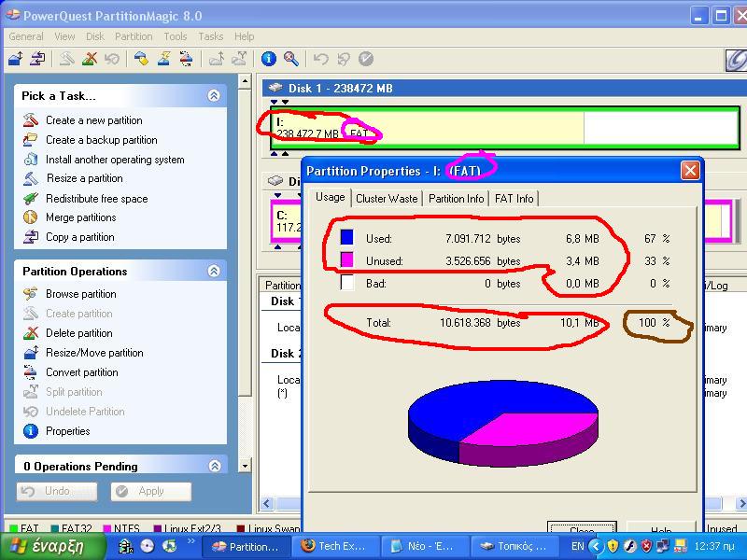Select the I: partition bar on Disk 1
Viewport: 747px width, 560px height.
click(x=504, y=128)
